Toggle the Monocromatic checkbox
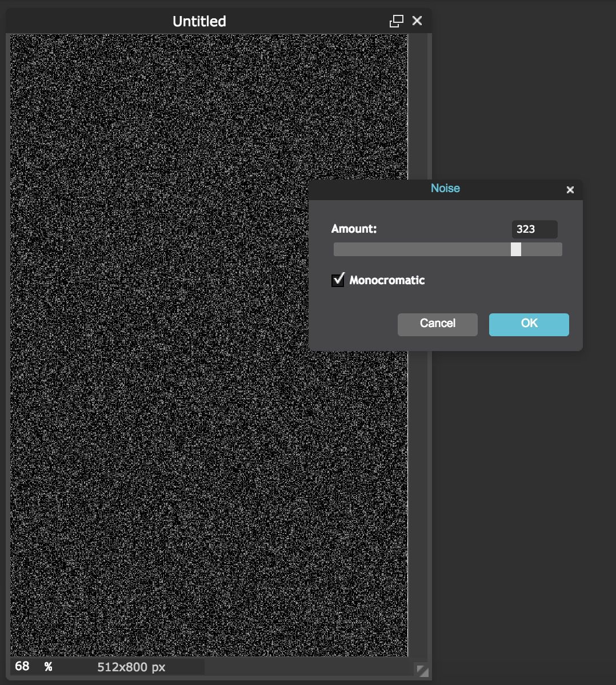This screenshot has width=616, height=685. (338, 280)
